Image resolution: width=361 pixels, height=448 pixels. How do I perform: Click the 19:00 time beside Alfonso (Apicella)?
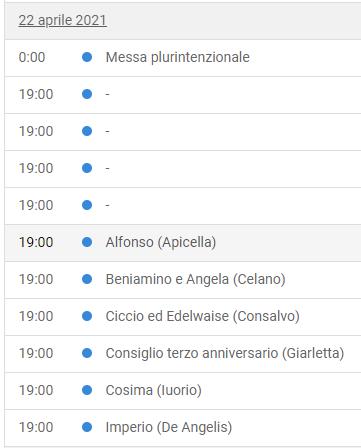click(36, 242)
